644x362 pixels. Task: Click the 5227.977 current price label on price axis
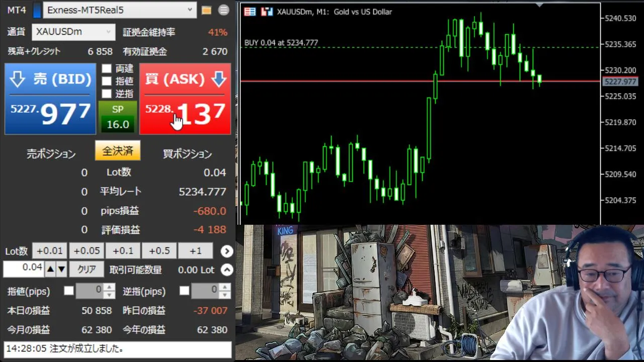pyautogui.click(x=620, y=81)
